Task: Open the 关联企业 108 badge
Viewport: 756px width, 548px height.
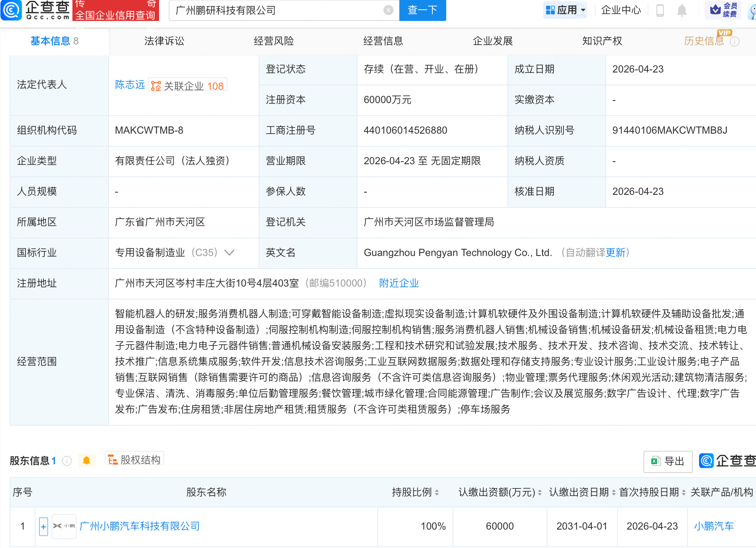Action: pyautogui.click(x=188, y=86)
